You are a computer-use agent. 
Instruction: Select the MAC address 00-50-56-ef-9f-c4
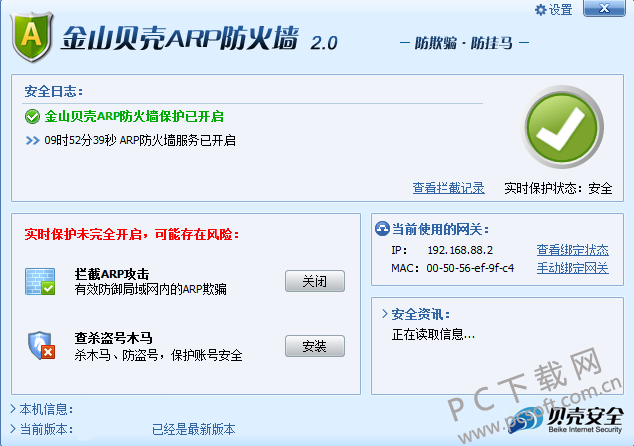click(x=470, y=268)
